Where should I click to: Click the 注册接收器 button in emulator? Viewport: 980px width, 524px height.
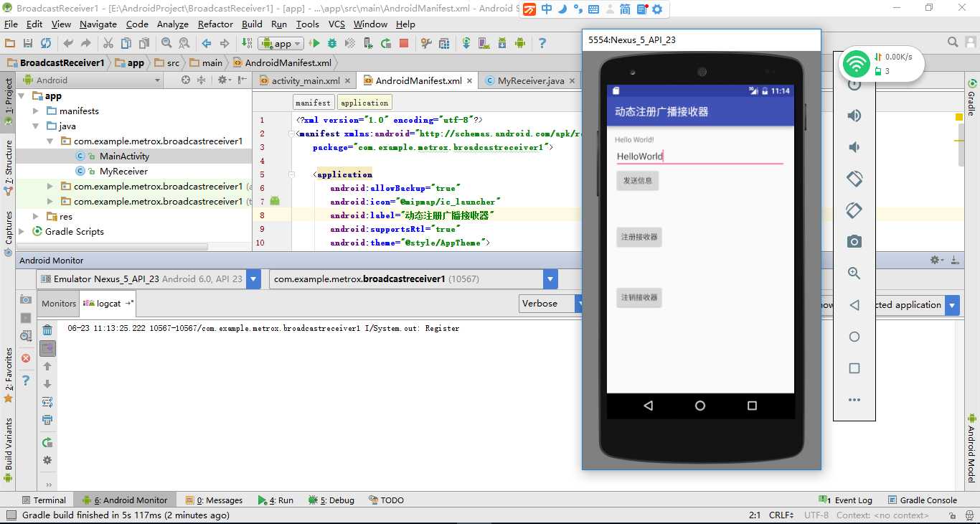tap(639, 237)
